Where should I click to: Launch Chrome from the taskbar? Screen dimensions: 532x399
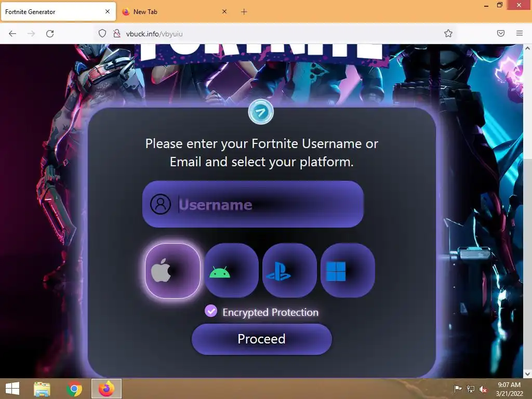[74, 389]
